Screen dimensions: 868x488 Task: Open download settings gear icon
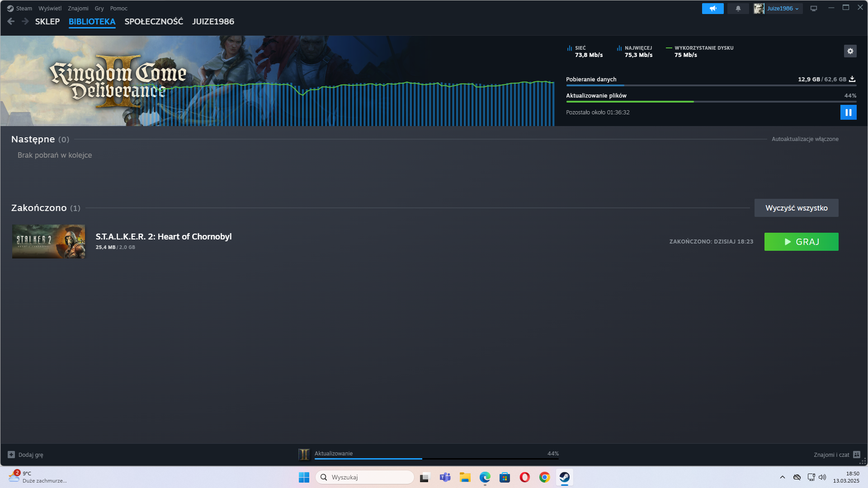850,51
